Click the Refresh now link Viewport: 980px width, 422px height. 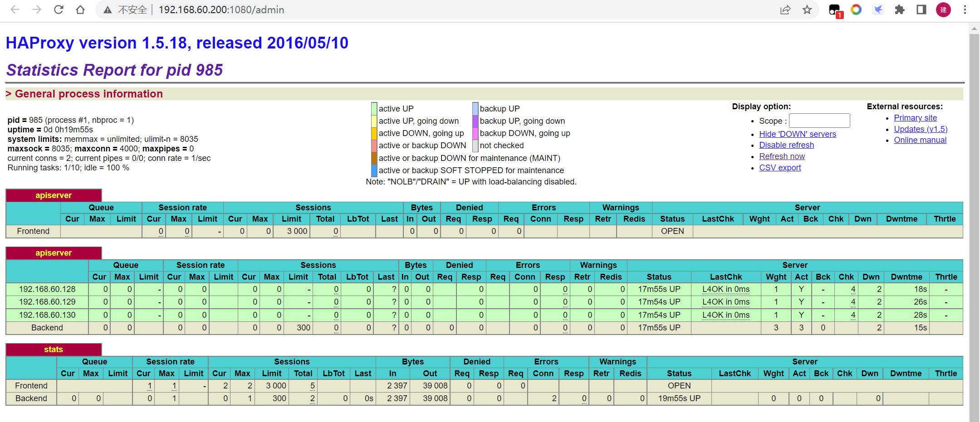click(x=782, y=156)
